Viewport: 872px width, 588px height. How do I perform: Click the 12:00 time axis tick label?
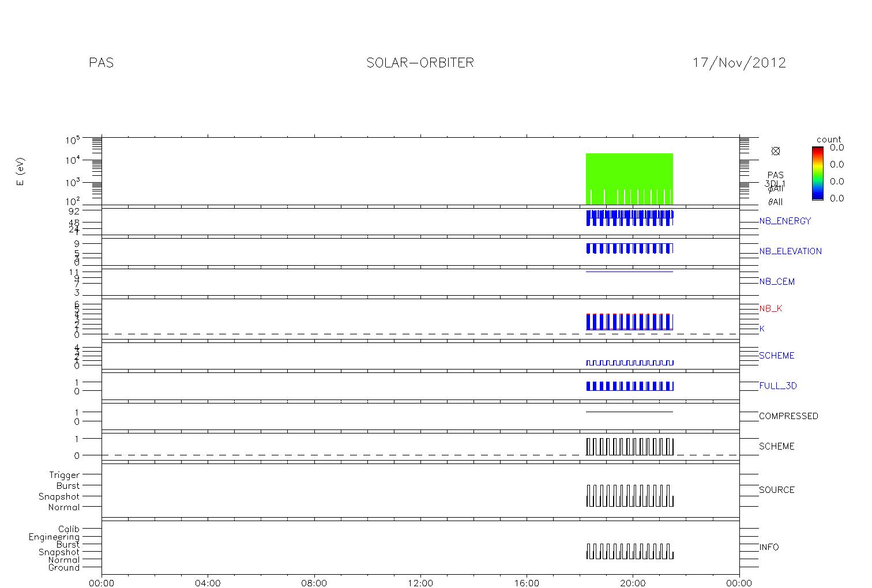pos(420,583)
